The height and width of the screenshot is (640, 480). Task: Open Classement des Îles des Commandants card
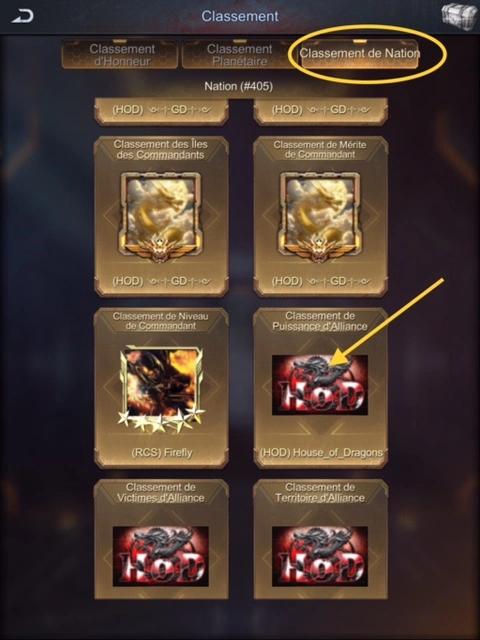click(x=161, y=217)
